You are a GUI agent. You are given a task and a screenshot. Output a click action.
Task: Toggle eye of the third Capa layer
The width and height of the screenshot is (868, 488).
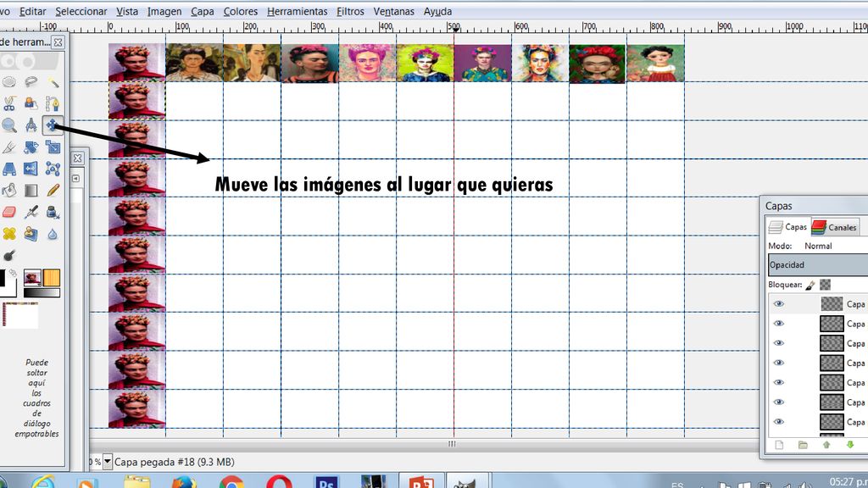pos(779,343)
